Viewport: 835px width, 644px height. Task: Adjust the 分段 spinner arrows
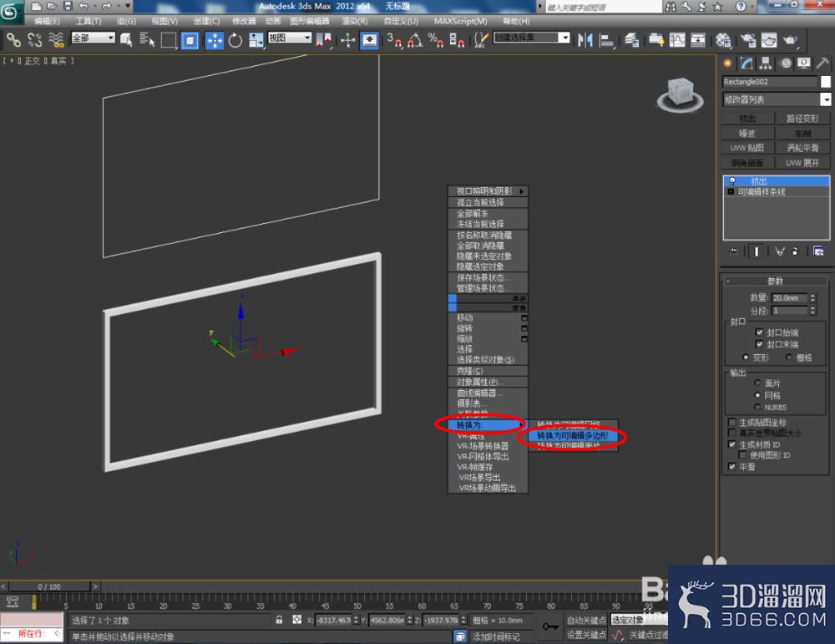(x=812, y=311)
